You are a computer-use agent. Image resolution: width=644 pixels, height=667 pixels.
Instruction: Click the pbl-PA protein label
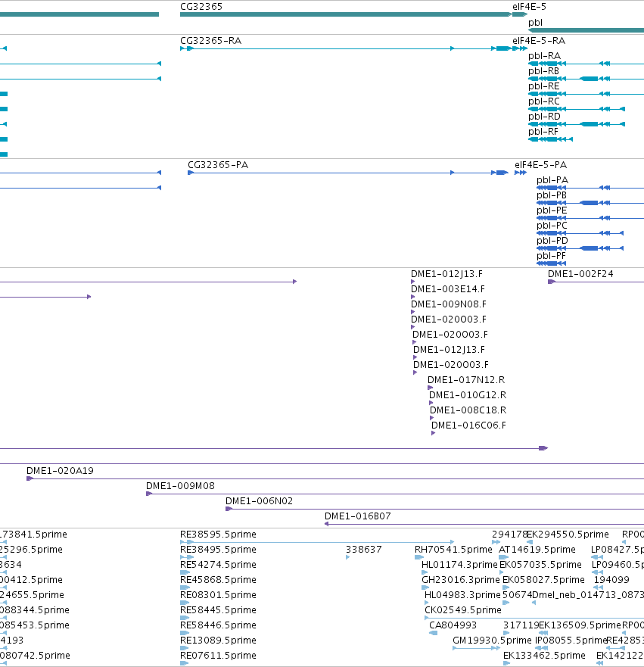point(552,180)
